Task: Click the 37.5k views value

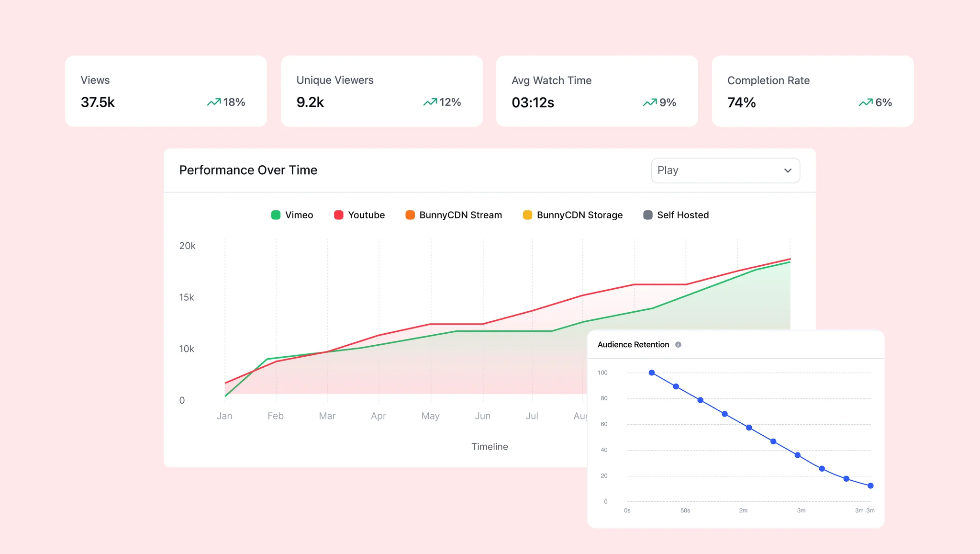Action: point(98,102)
